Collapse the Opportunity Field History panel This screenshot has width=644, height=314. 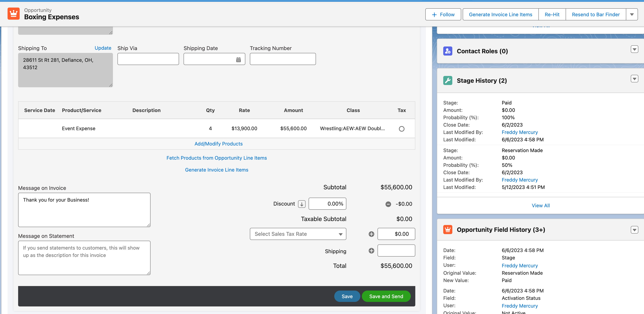click(634, 230)
